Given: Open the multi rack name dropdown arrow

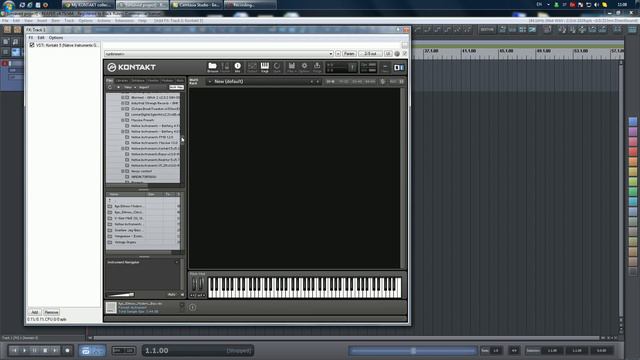Looking at the screenshot, I should click(210, 82).
